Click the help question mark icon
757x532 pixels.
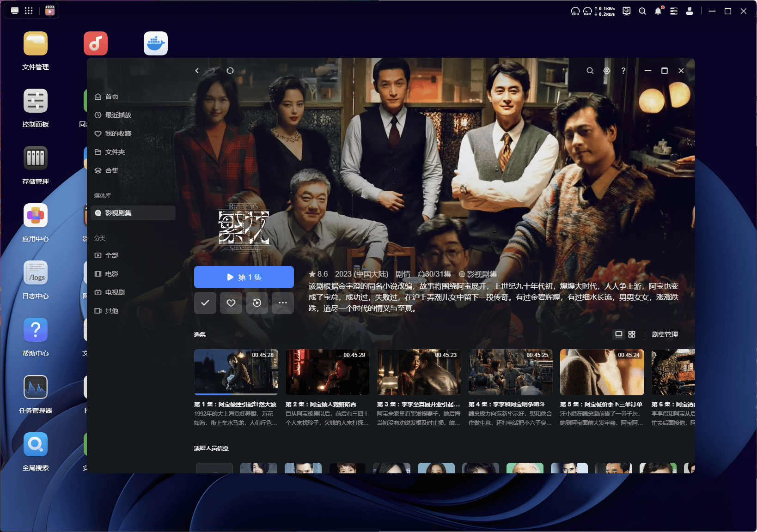tap(623, 71)
